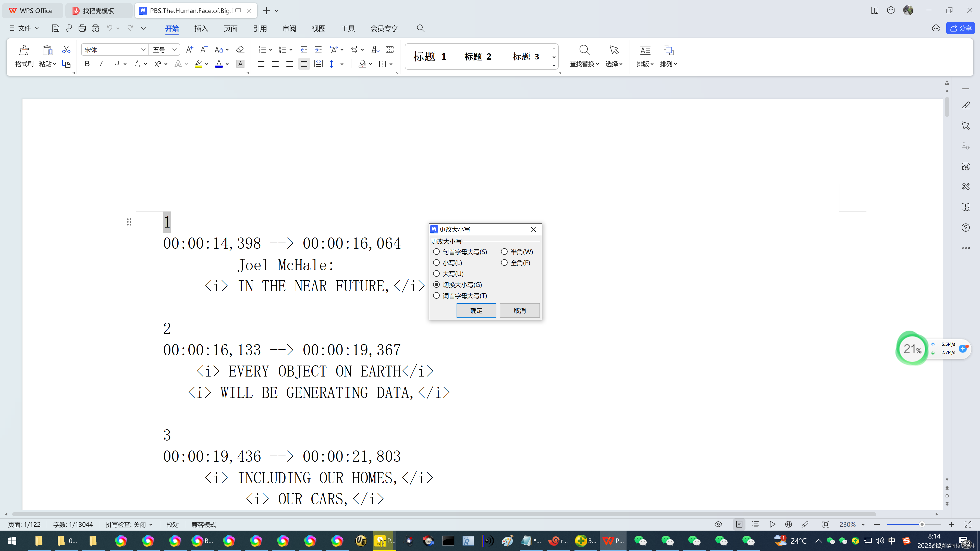Apply the 标题 1 heading style
Screen dimensions: 980x551
click(x=430, y=57)
